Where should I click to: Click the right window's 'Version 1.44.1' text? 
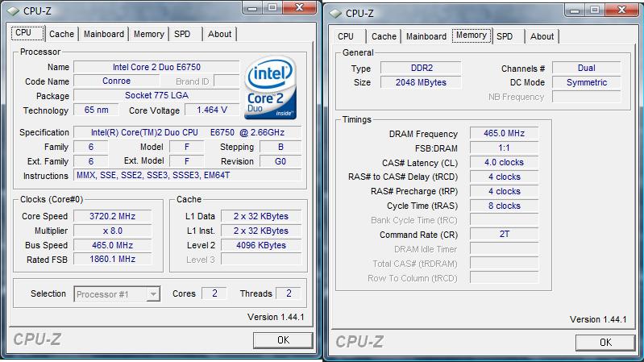pyautogui.click(x=598, y=319)
